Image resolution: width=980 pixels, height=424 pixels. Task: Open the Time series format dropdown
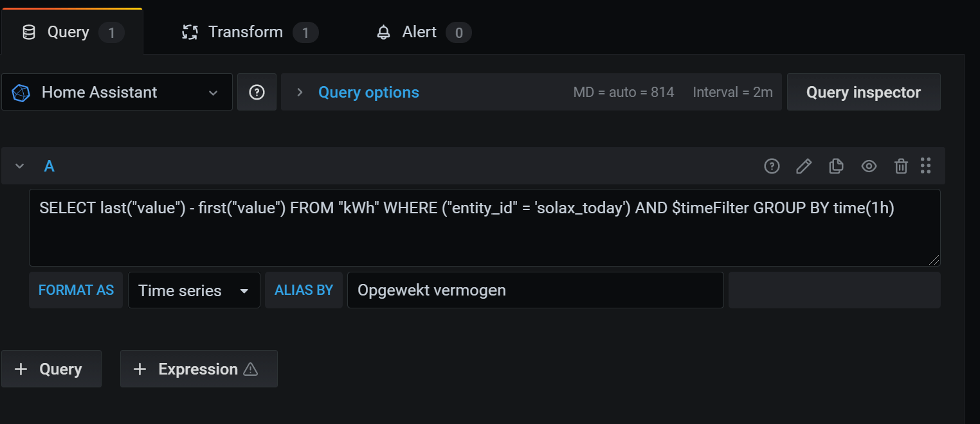194,290
